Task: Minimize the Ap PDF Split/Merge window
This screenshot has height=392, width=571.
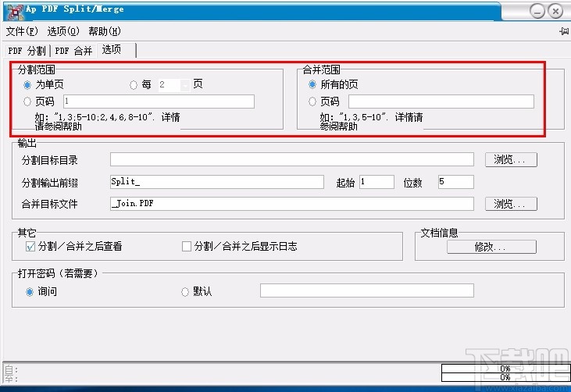Action: [537, 11]
